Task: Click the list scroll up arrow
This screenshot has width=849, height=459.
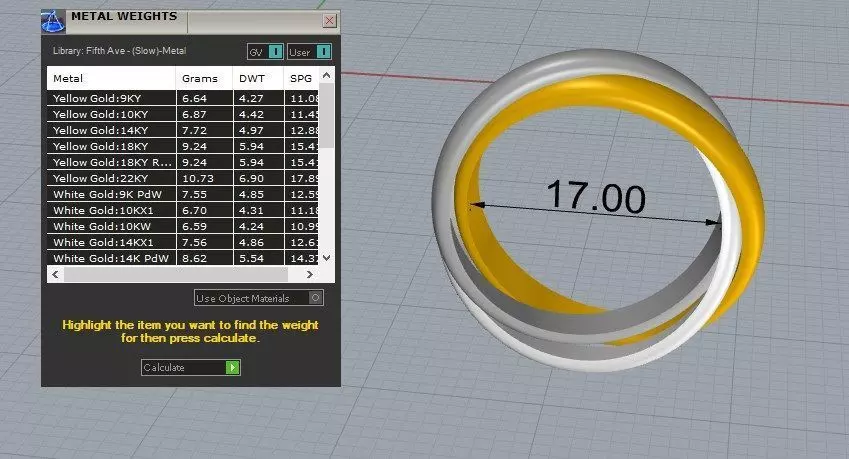Action: click(326, 75)
